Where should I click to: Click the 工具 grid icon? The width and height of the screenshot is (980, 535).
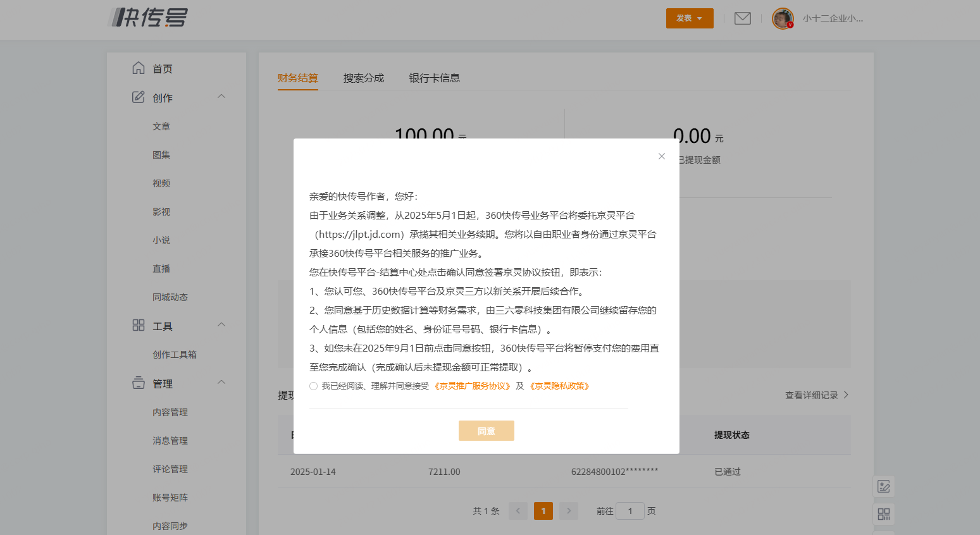[x=139, y=325]
